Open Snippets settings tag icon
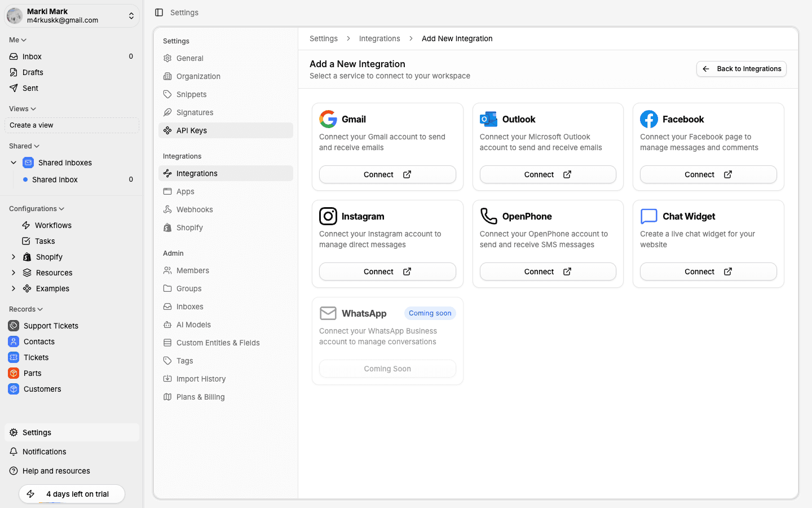Screen dimensions: 812x508 click(167, 94)
